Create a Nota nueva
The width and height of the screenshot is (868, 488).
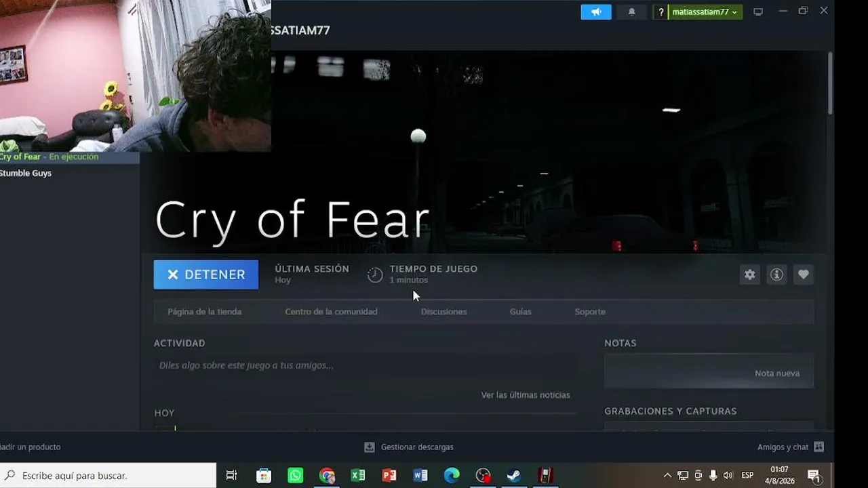tap(709, 373)
